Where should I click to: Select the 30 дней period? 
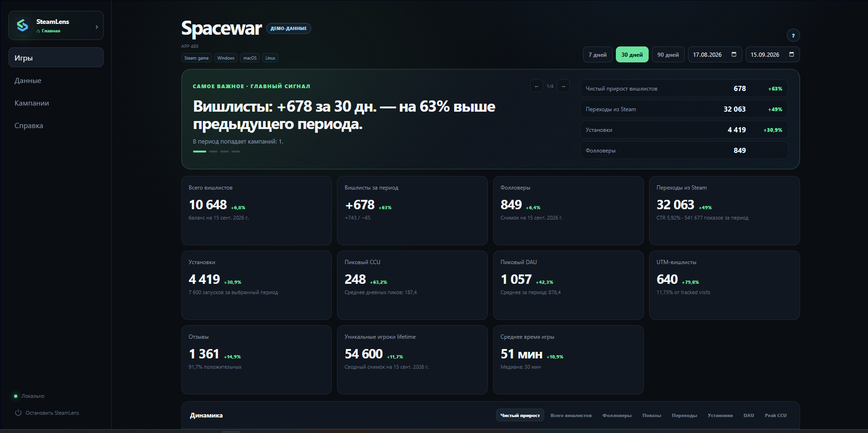point(632,54)
